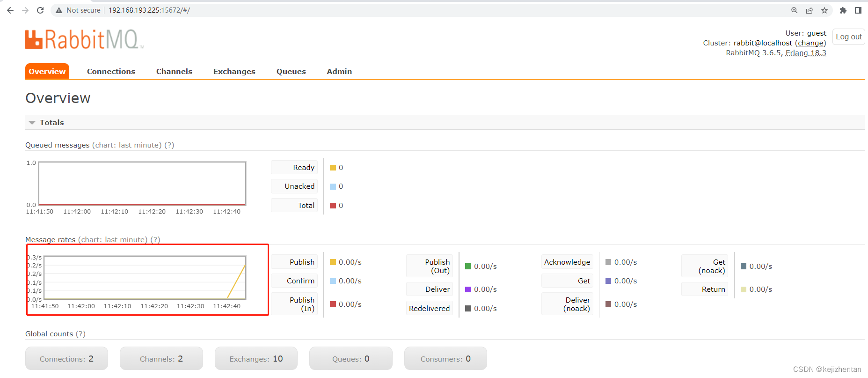Click the Message rates chart

pyautogui.click(x=145, y=278)
